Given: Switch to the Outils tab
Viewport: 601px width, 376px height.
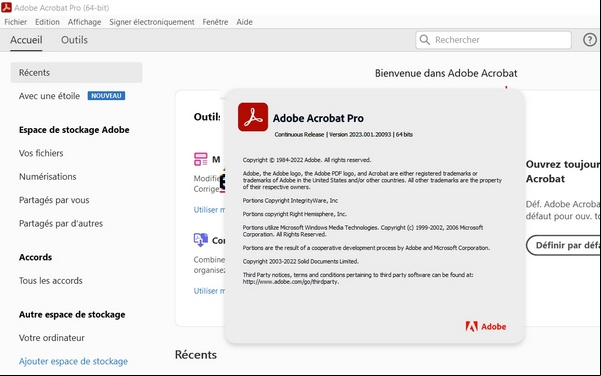Looking at the screenshot, I should [x=74, y=40].
